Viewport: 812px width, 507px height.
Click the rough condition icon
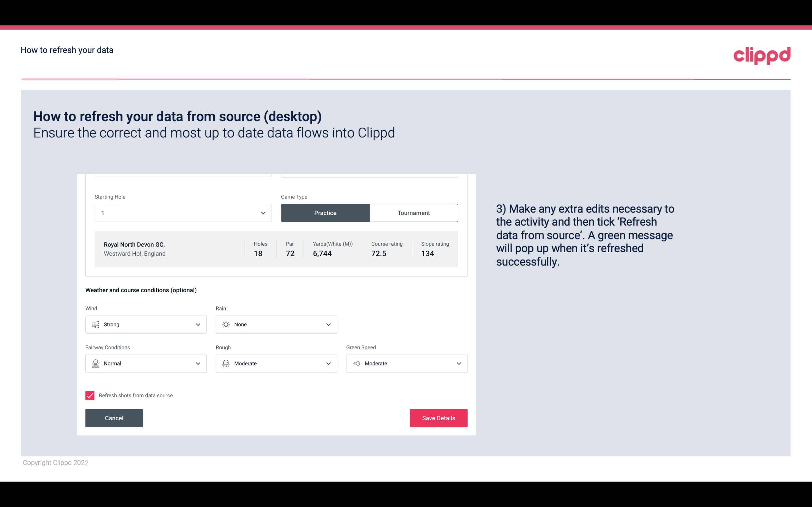[226, 363]
